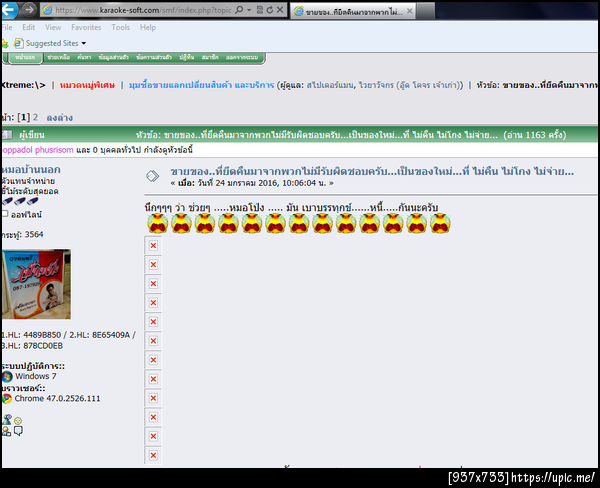Open the Help menu
Screen dimensions: 600x488
tap(148, 28)
